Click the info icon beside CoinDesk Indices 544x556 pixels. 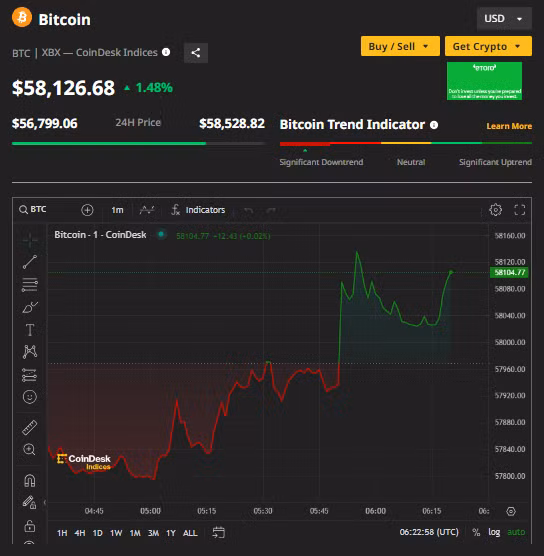click(166, 52)
